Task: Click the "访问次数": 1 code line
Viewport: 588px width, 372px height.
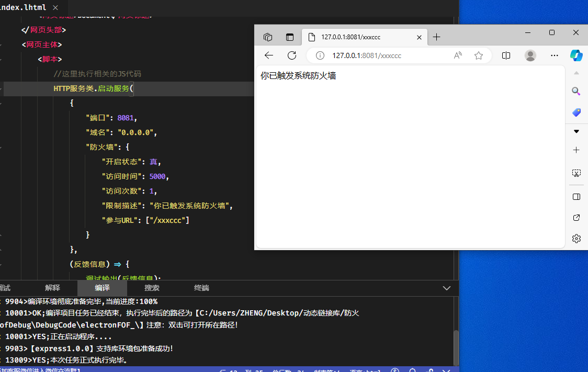Action: click(129, 191)
